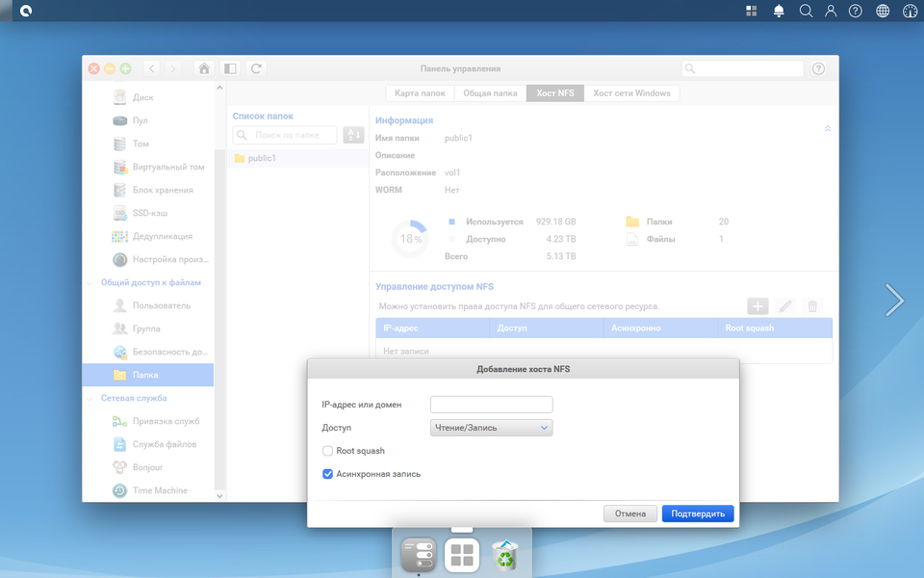
Task: Click the Отмена button
Action: 629,513
